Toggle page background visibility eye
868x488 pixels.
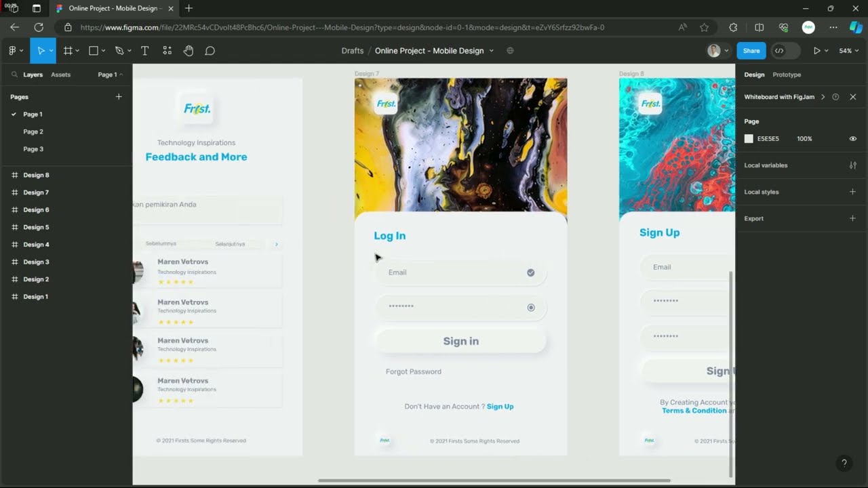[x=853, y=139]
